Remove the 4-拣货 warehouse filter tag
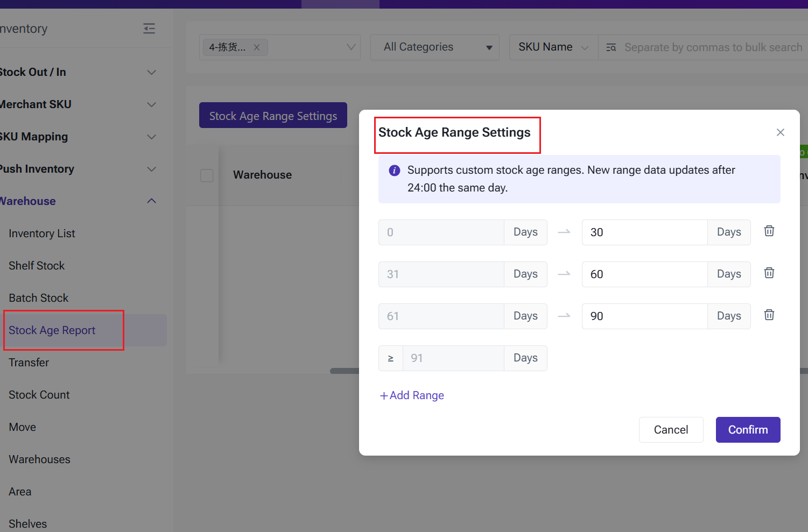Image resolution: width=808 pixels, height=532 pixels. (x=257, y=47)
